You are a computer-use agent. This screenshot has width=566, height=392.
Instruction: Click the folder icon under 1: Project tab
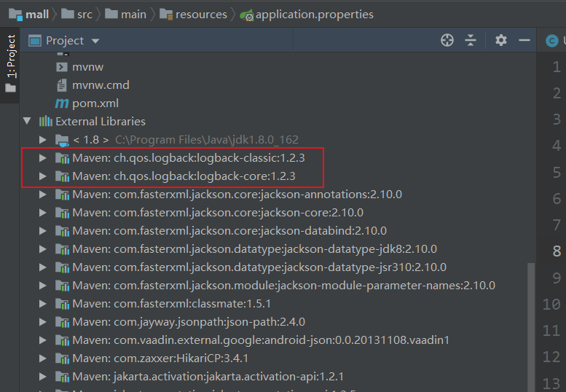(10, 87)
